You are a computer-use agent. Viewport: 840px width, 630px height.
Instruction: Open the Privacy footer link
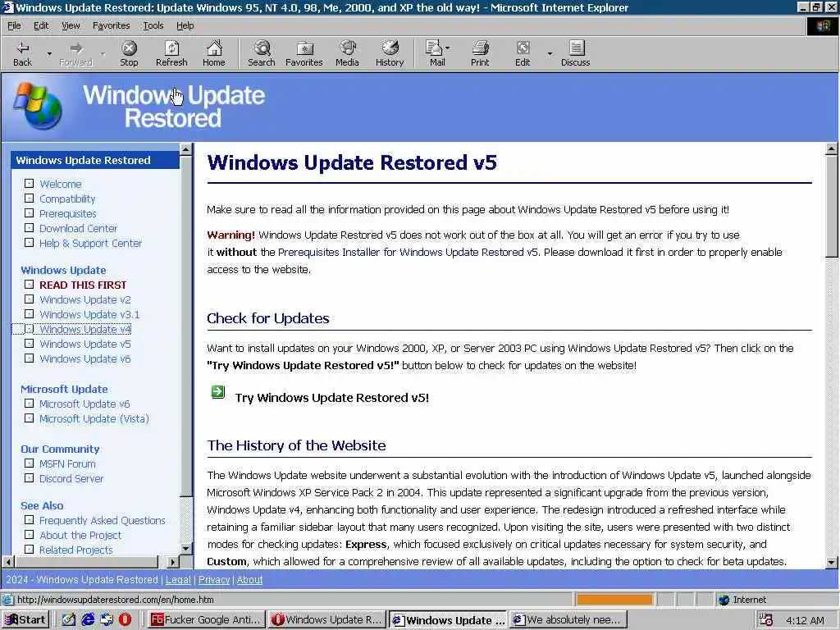tap(214, 580)
